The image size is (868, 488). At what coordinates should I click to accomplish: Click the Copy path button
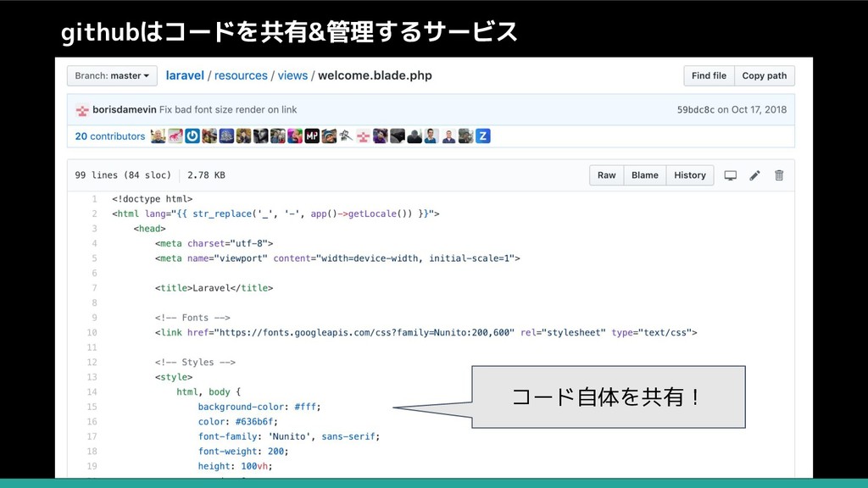point(765,75)
